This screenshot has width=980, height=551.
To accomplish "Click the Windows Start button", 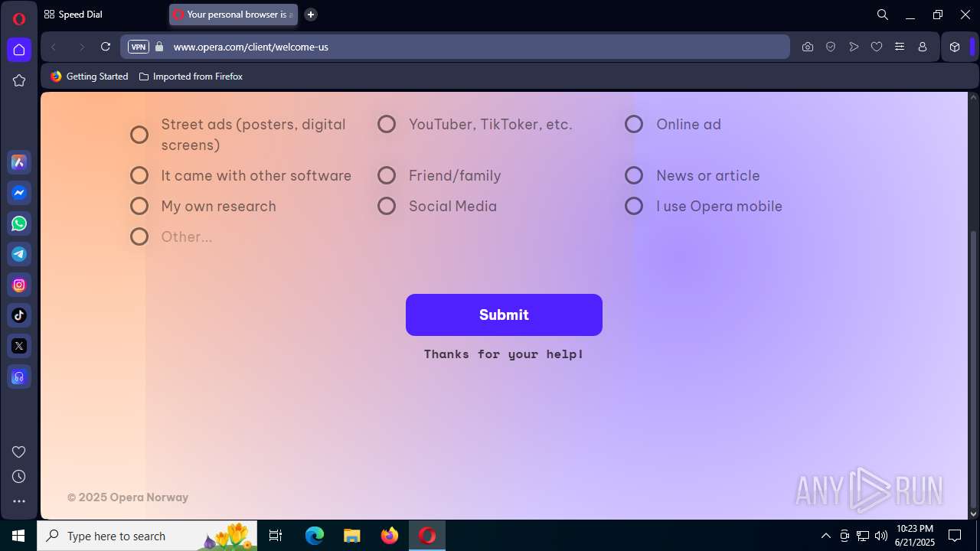I will 18,536.
